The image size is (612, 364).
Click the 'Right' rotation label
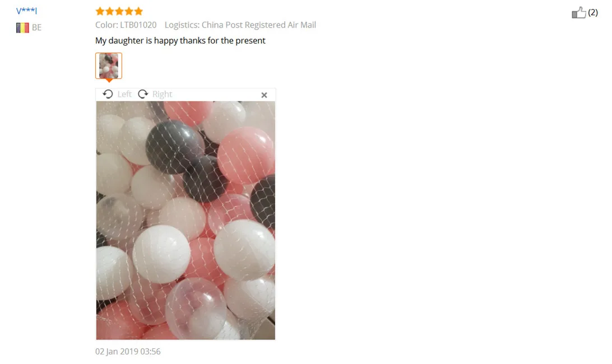click(x=162, y=94)
